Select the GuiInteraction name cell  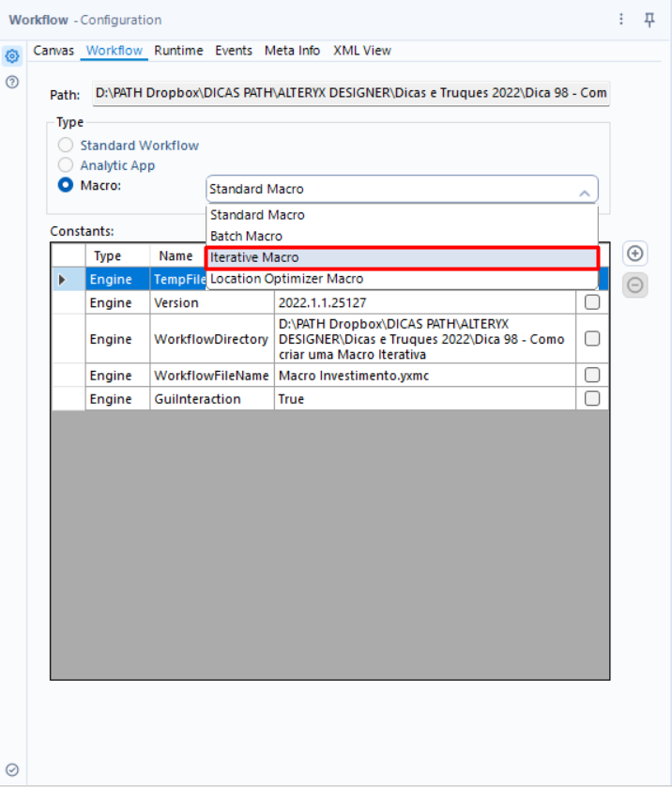tap(212, 399)
